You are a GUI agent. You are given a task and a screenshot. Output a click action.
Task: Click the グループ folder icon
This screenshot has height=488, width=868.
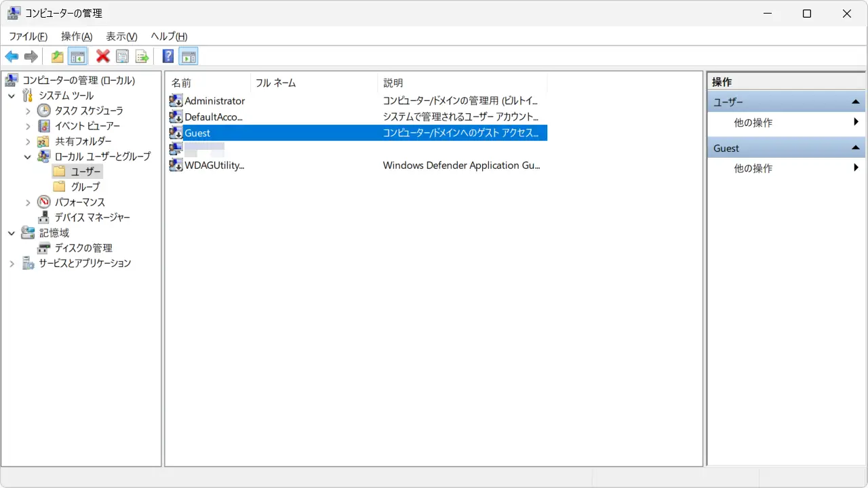point(60,186)
